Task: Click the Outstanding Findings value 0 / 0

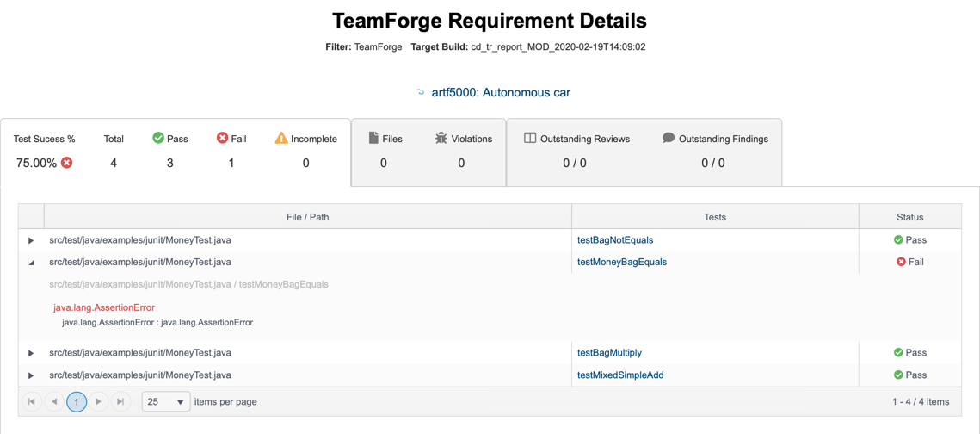Action: pyautogui.click(x=713, y=164)
